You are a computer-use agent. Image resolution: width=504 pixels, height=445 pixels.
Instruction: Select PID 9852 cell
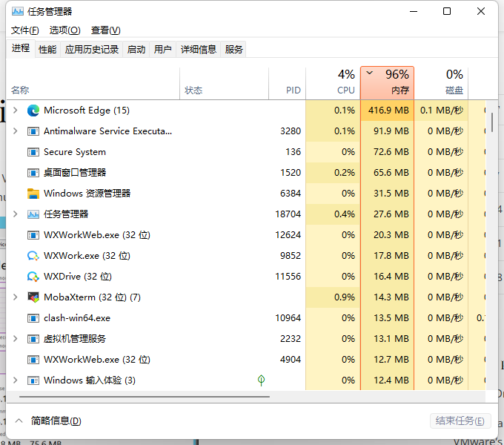(291, 256)
